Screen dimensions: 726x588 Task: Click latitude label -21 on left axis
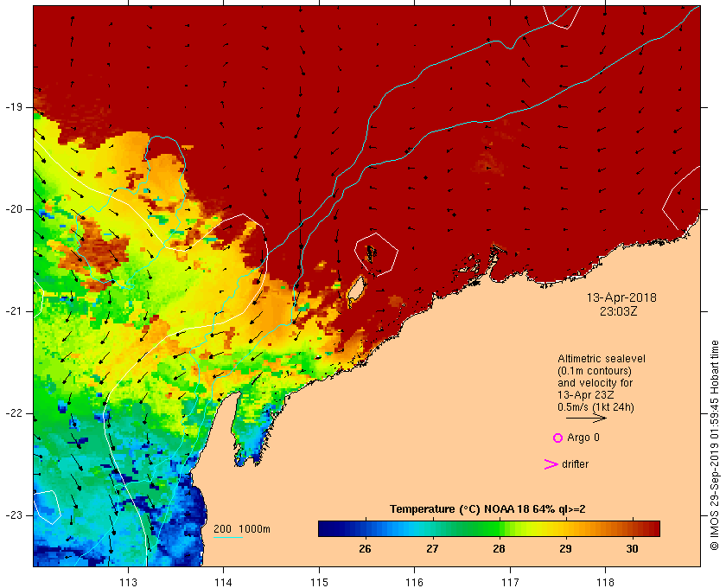click(x=14, y=311)
